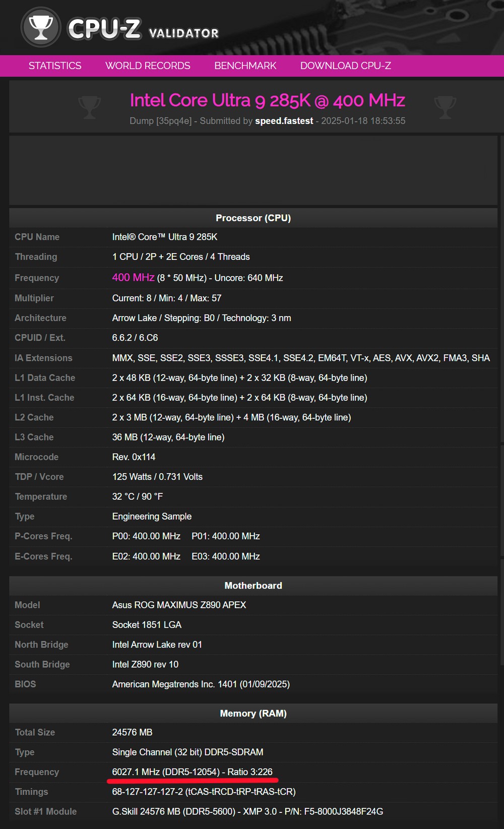Open the Download CPU-Z link
This screenshot has height=829, width=504.
click(346, 66)
